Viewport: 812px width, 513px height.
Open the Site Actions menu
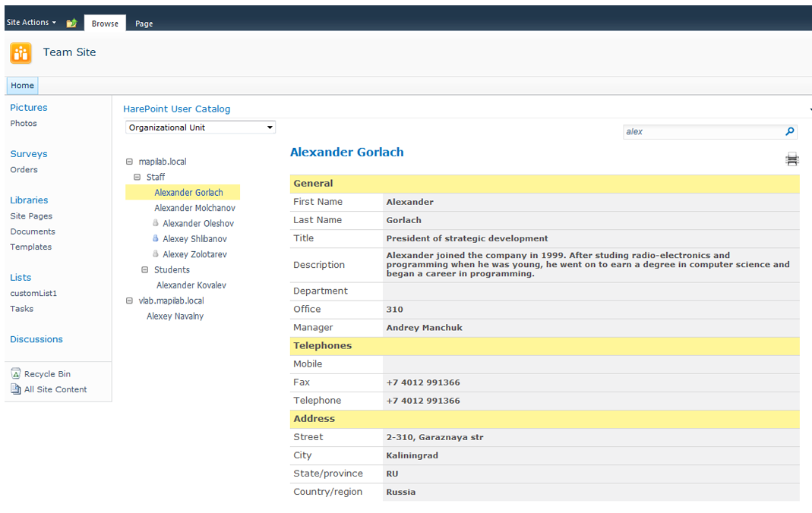[x=30, y=23]
